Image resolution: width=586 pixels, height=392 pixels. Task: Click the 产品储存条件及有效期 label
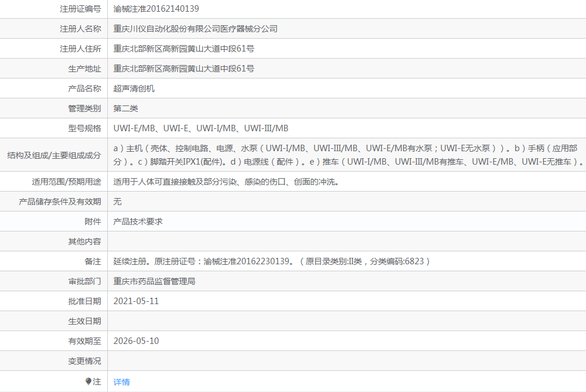coord(60,202)
